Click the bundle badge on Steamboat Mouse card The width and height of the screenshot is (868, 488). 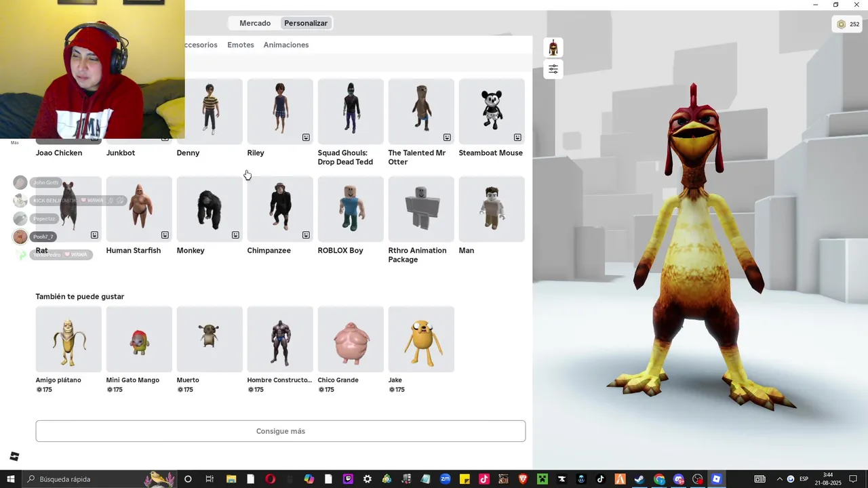[x=517, y=138]
